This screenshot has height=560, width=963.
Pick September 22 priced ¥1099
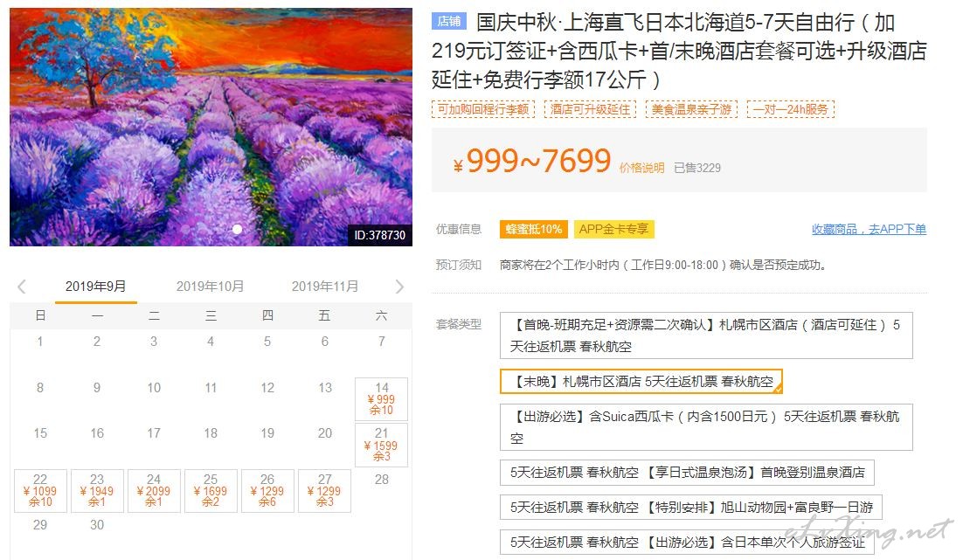click(40, 491)
